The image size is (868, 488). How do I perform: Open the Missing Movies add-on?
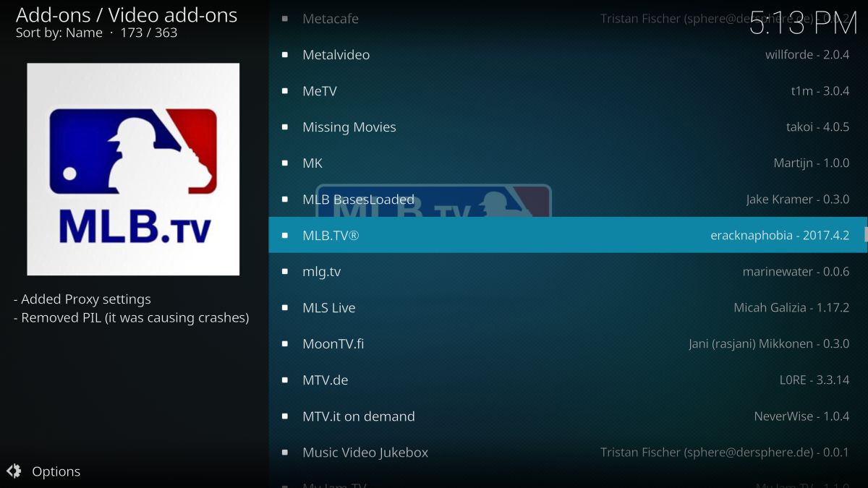click(568, 127)
